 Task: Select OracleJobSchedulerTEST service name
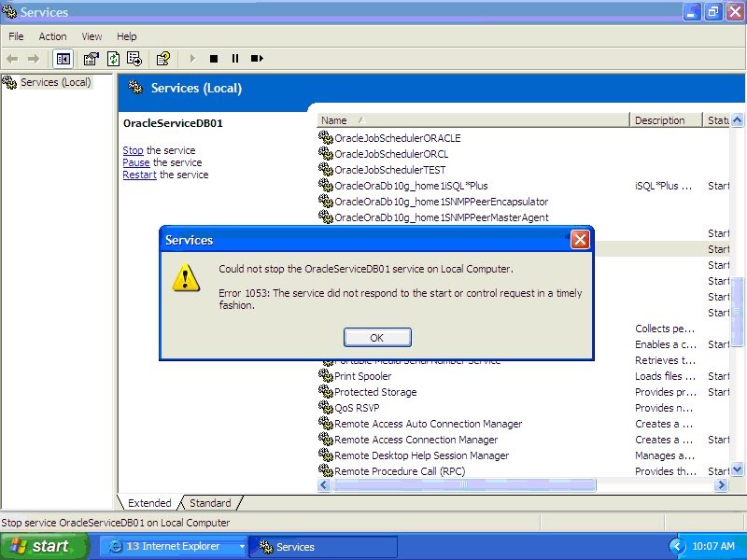click(x=389, y=170)
